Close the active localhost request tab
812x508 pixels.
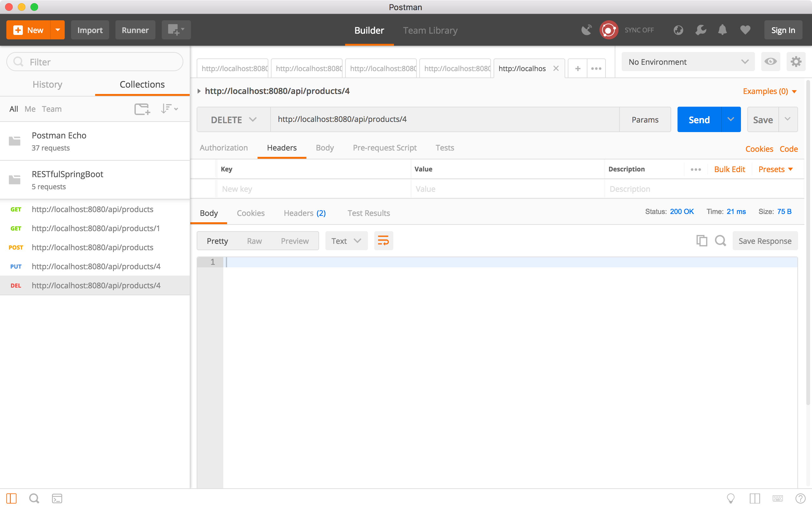[x=556, y=69]
